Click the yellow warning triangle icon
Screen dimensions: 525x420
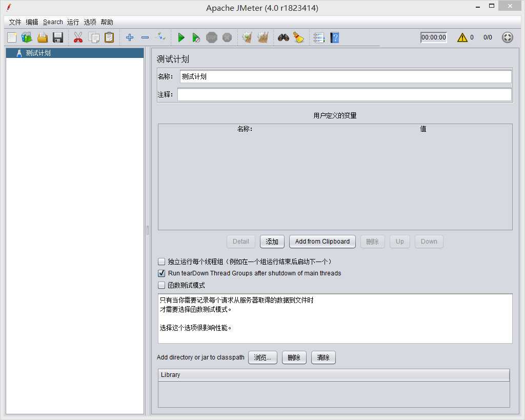point(462,37)
